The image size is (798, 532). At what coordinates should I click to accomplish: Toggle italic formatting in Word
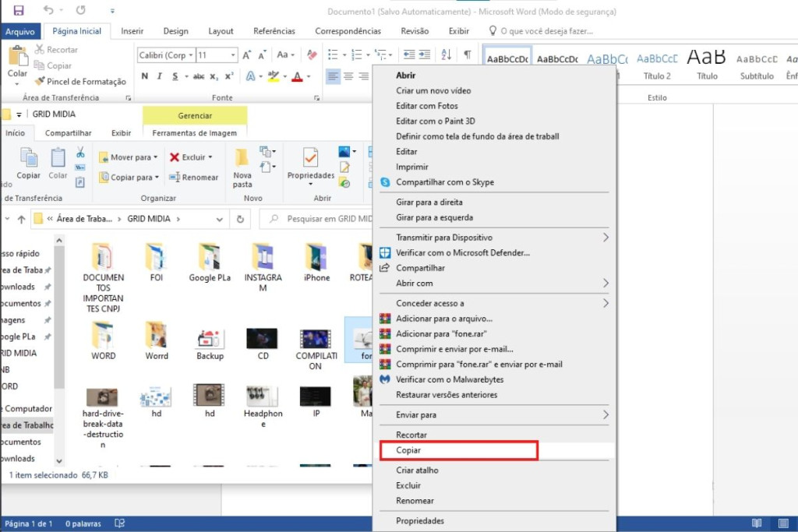pos(160,76)
